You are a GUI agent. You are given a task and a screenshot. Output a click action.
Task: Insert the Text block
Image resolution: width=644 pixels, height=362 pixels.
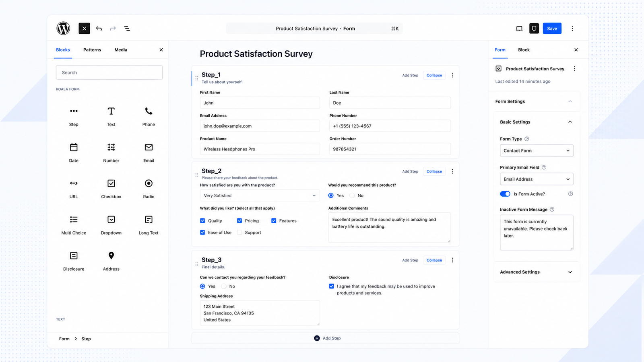coord(111,116)
